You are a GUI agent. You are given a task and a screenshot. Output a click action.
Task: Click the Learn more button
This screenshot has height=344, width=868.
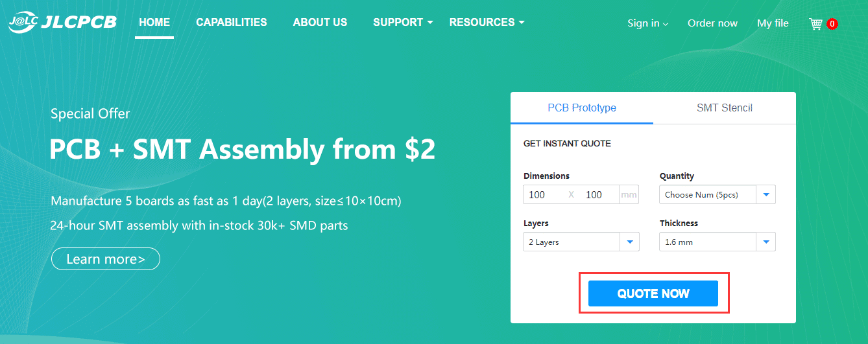point(105,259)
